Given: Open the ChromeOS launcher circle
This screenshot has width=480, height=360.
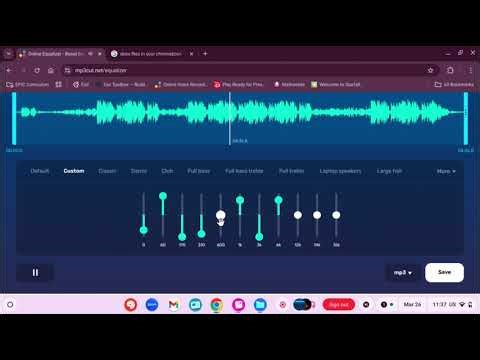Looking at the screenshot, I should pos(10,305).
